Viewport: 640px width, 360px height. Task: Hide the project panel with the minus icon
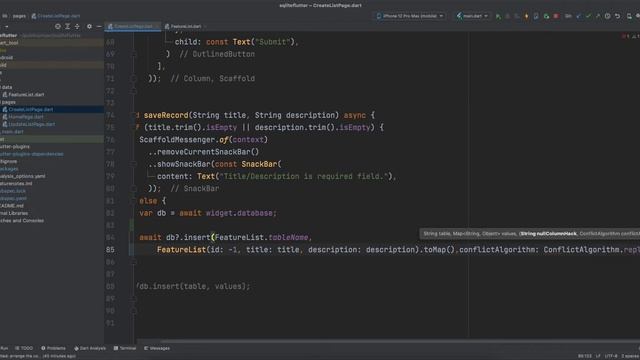[x=99, y=26]
